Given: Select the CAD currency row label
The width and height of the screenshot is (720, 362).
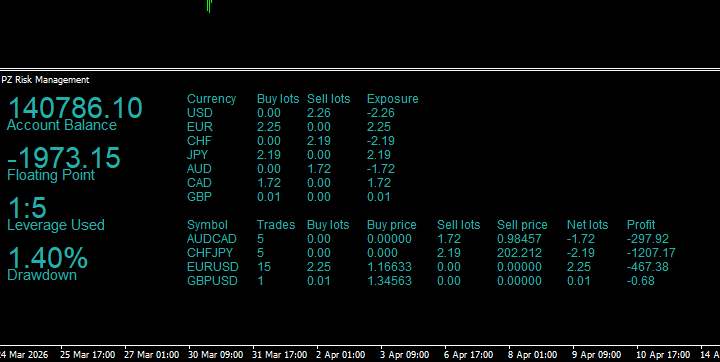Looking at the screenshot, I should pos(199,183).
